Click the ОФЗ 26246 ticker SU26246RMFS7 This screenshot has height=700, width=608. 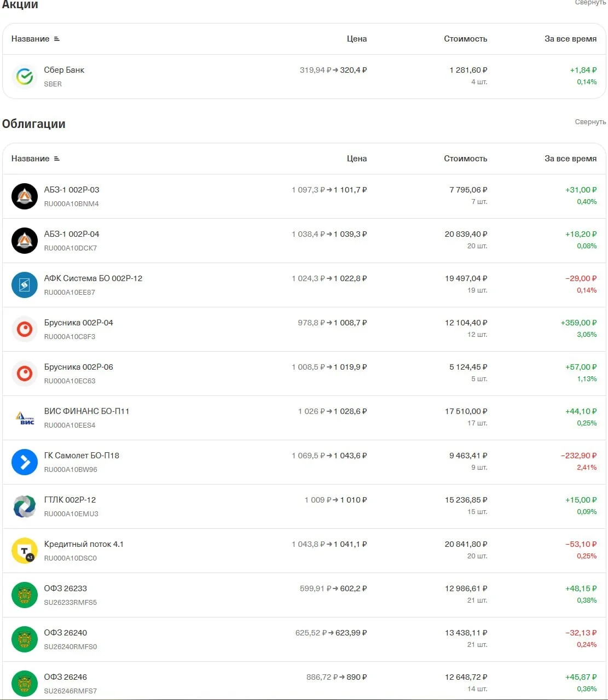(70, 691)
